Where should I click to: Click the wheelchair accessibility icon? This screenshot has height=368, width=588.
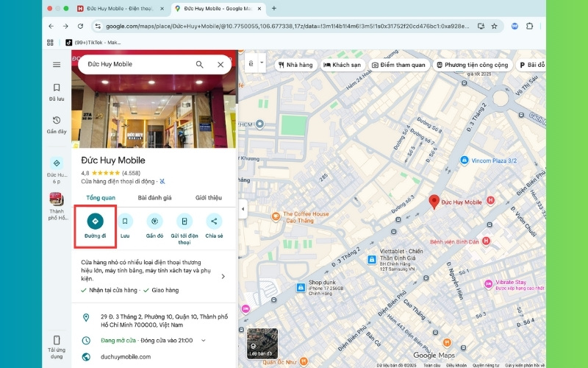point(162,181)
